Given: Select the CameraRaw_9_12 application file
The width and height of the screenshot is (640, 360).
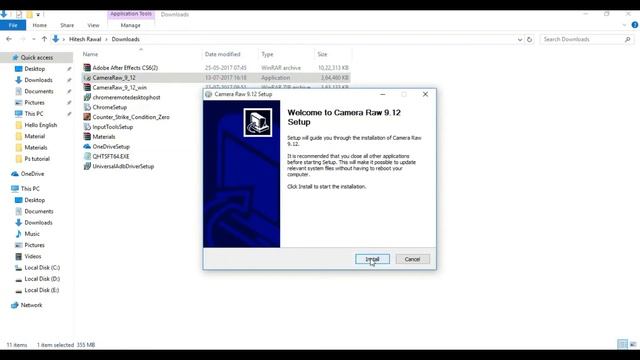Looking at the screenshot, I should (x=114, y=78).
